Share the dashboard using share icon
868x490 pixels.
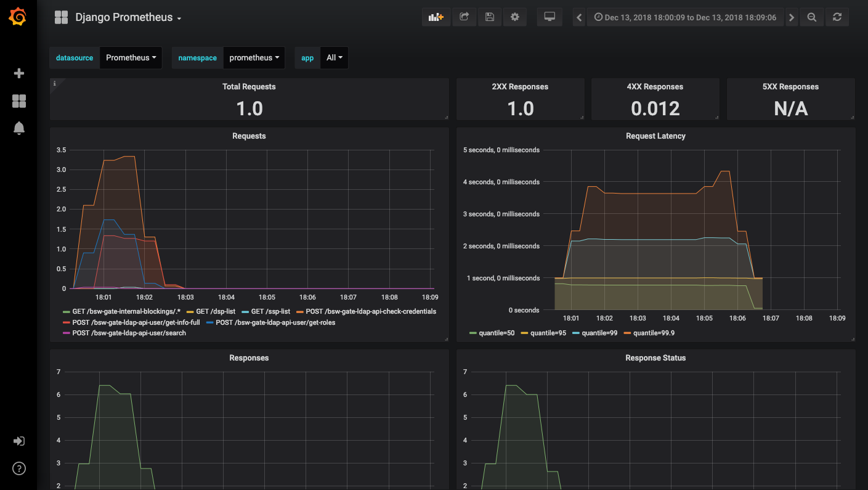(x=464, y=17)
